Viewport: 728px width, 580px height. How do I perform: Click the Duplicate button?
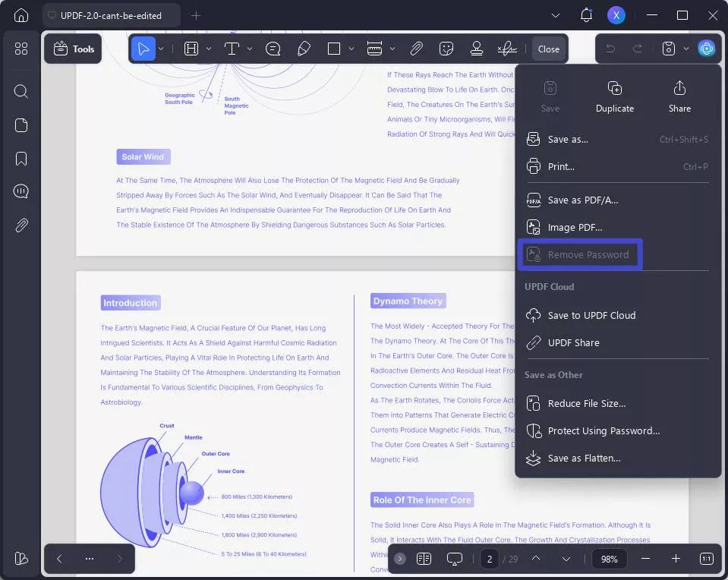[615, 97]
